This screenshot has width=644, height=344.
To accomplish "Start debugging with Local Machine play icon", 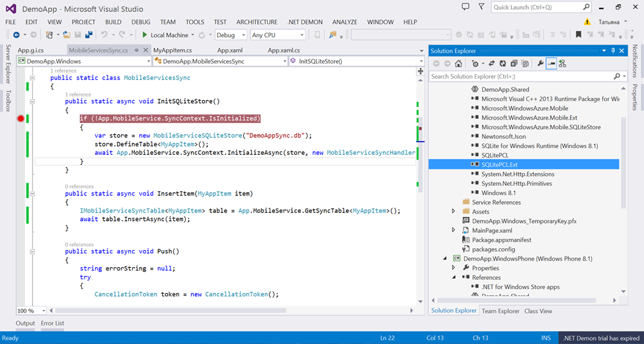I will tap(145, 35).
